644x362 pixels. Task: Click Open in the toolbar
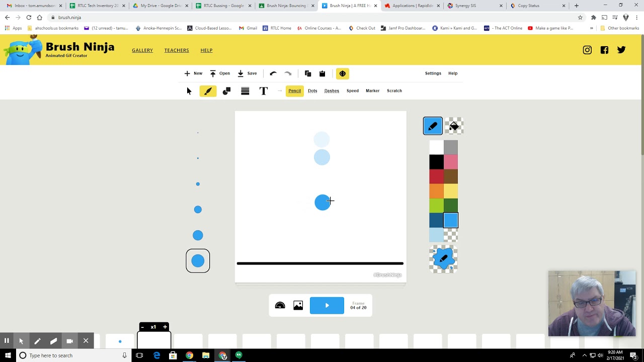(220, 73)
